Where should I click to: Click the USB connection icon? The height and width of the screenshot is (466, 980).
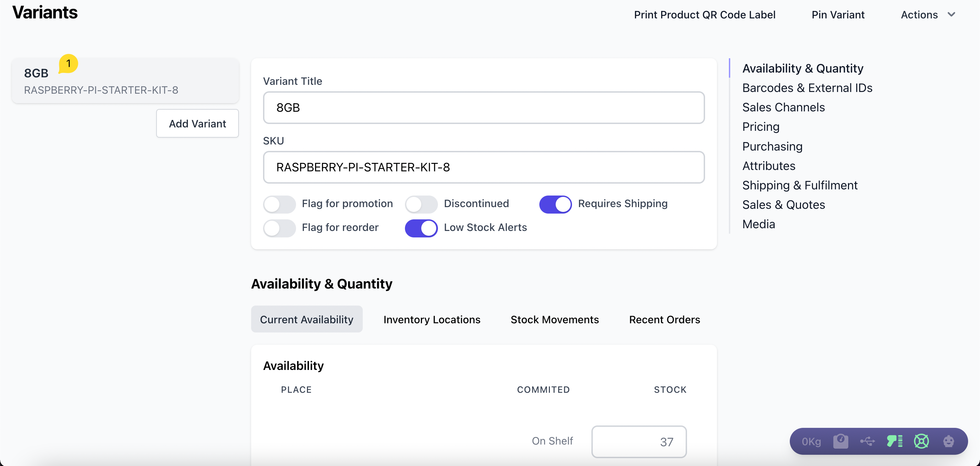tap(867, 441)
